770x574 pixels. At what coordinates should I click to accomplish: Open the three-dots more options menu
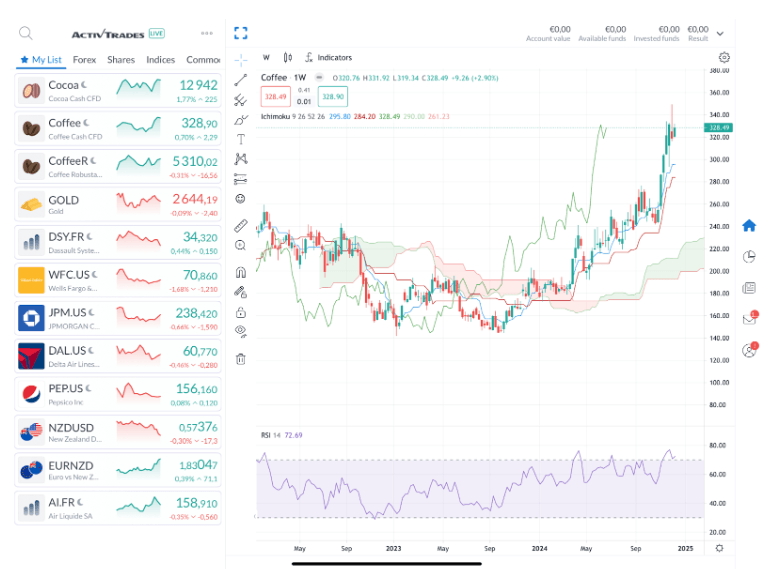click(x=207, y=33)
